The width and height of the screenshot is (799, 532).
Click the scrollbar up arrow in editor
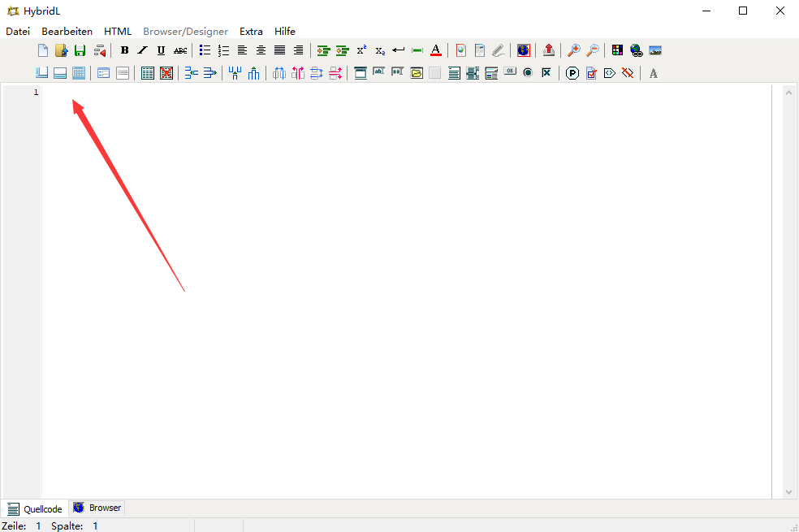(x=788, y=93)
